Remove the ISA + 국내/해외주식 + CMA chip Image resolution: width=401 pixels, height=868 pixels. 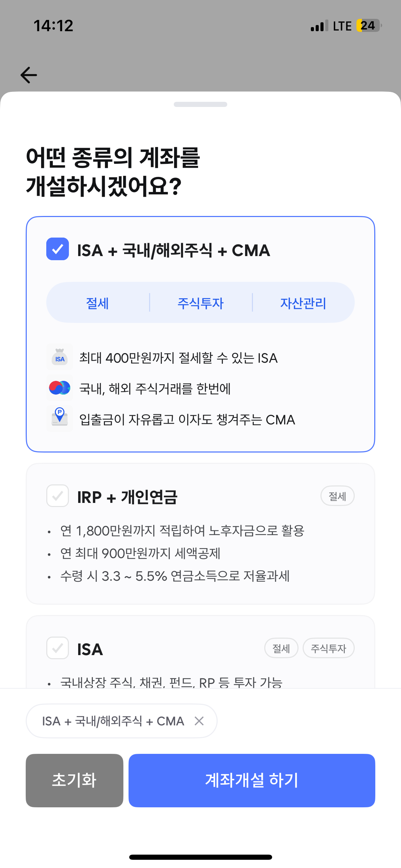coord(199,721)
